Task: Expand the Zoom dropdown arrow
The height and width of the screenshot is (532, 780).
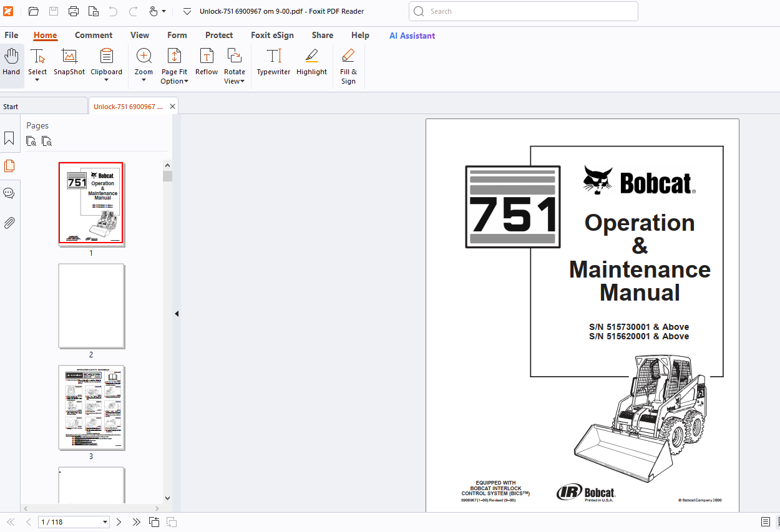Action: click(144, 80)
